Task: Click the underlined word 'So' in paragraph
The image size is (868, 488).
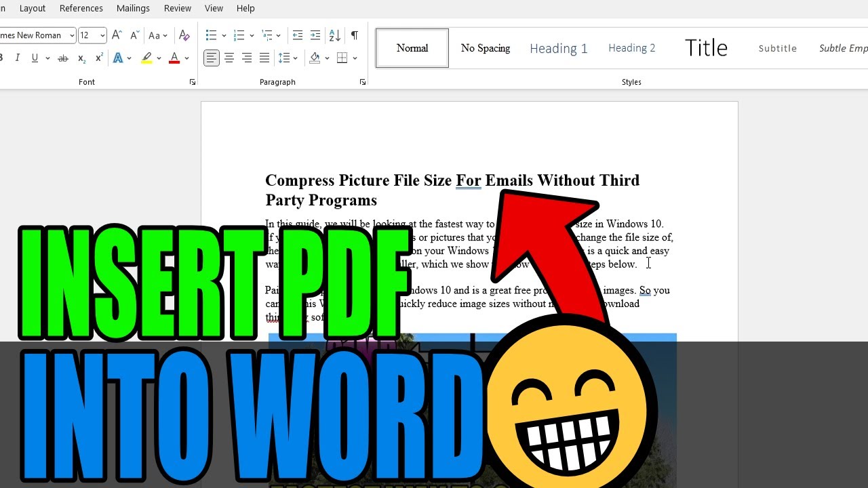Action: tap(645, 290)
